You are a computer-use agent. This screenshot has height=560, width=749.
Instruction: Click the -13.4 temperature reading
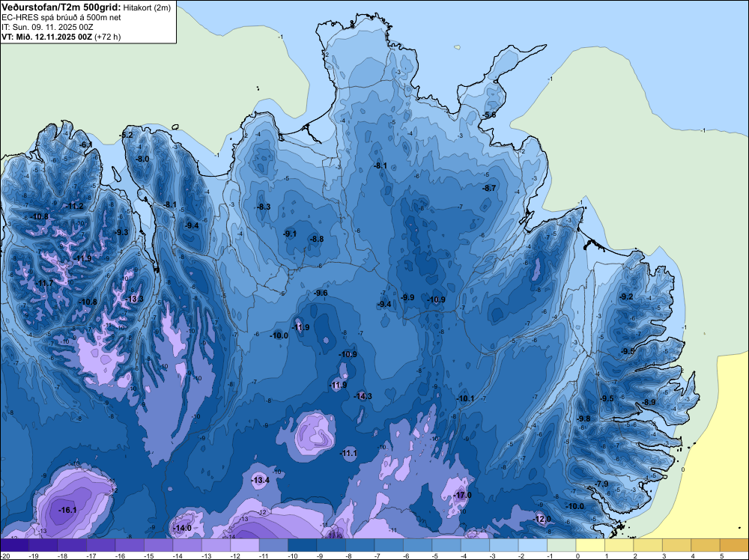coord(261,480)
